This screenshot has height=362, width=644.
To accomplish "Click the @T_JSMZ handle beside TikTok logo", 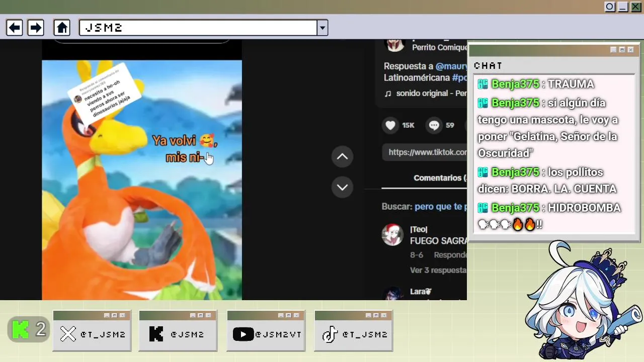I will pos(365,334).
